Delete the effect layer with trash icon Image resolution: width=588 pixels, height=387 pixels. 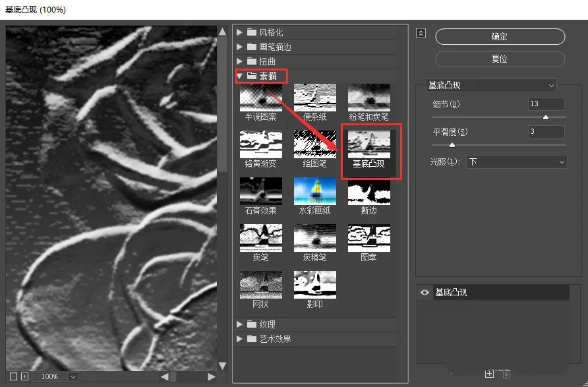coord(506,374)
